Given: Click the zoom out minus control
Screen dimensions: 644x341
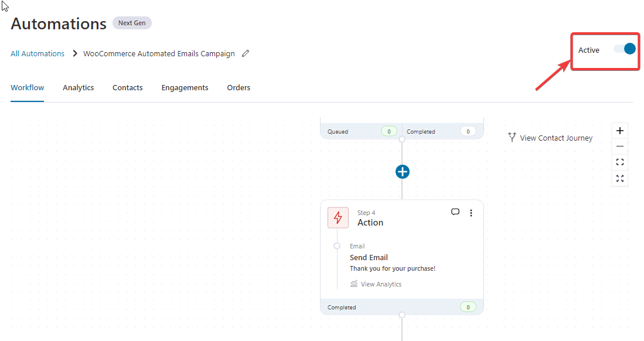Looking at the screenshot, I should point(620,146).
